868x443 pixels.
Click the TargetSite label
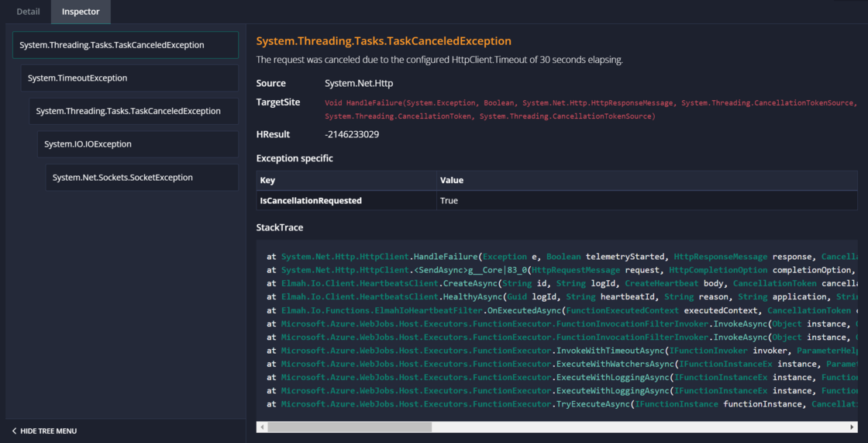(x=278, y=102)
